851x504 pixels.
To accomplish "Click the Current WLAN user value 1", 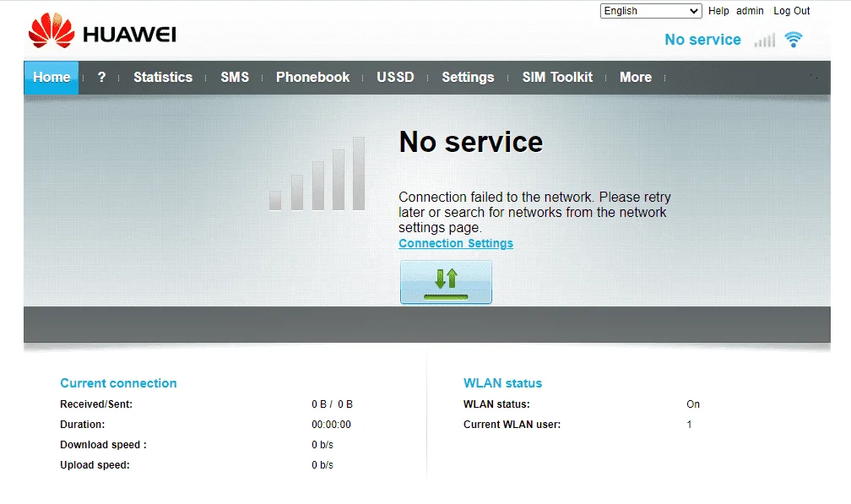I will pyautogui.click(x=689, y=425).
